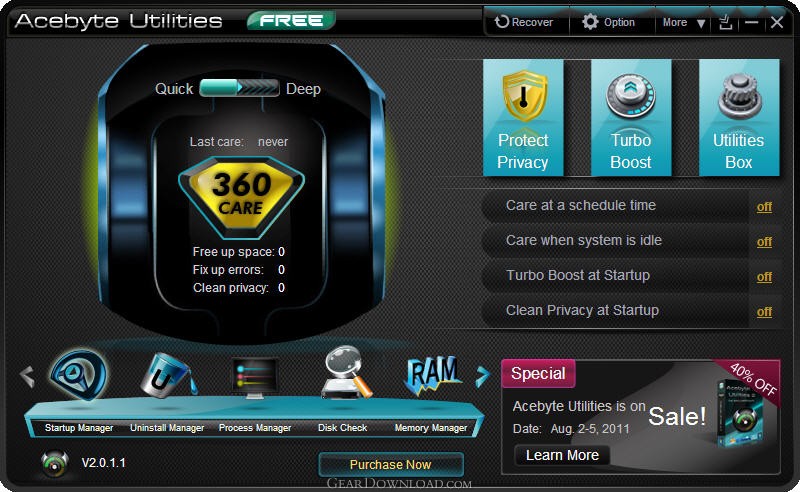Show next tools with right arrow
The height and width of the screenshot is (492, 800).
(482, 377)
